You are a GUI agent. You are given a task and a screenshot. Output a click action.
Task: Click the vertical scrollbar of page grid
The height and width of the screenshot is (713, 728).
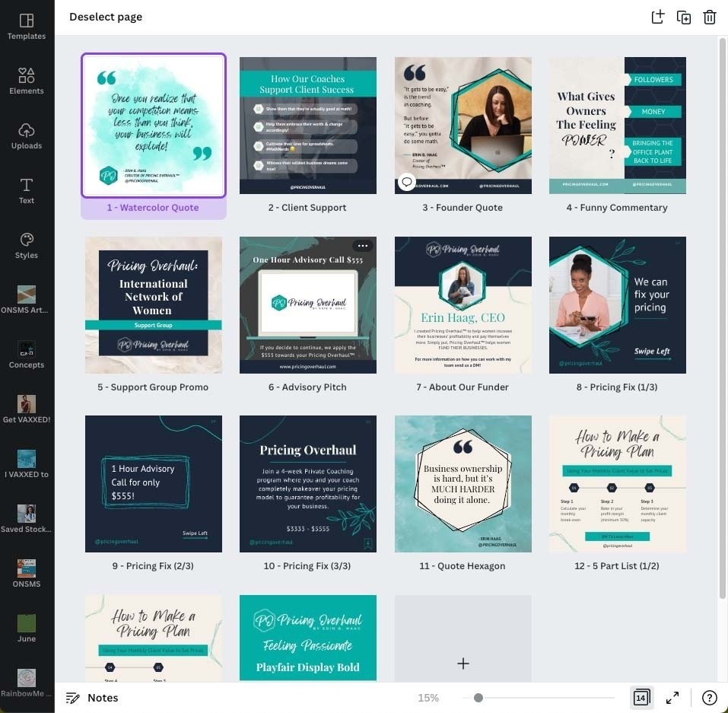click(722, 318)
